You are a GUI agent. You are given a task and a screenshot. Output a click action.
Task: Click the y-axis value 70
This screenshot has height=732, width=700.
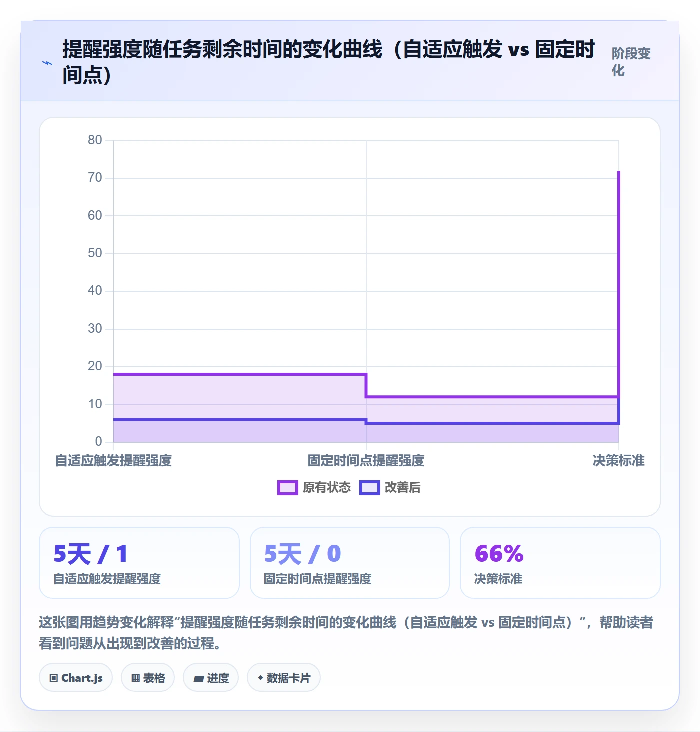[x=95, y=177]
